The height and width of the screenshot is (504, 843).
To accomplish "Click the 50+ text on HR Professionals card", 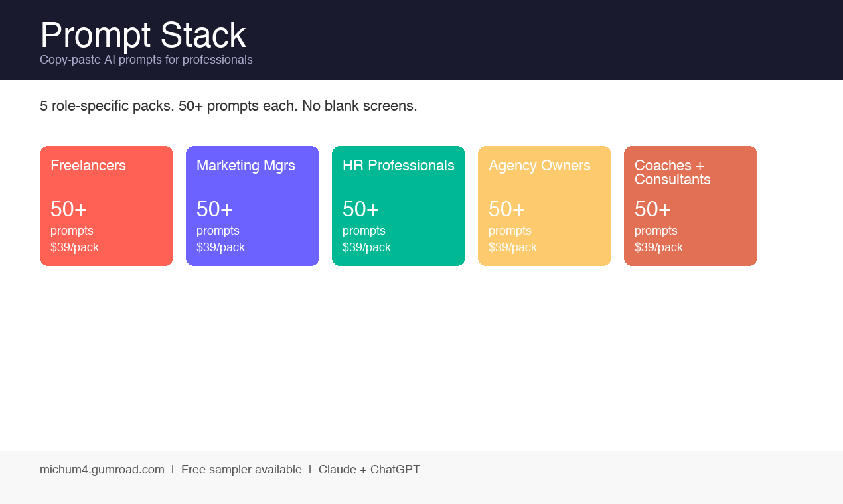I will [x=360, y=208].
